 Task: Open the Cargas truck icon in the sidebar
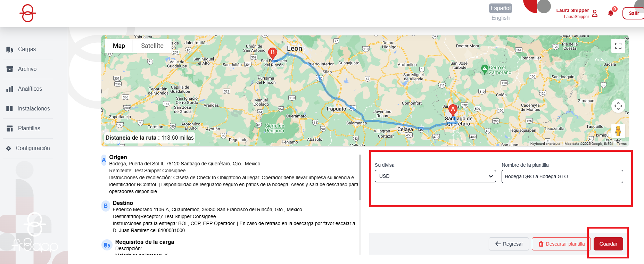[10, 49]
